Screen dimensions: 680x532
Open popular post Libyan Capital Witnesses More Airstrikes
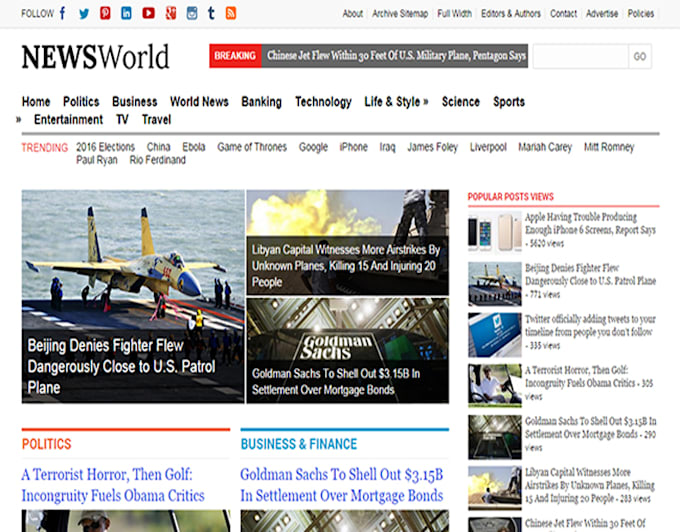click(x=590, y=485)
